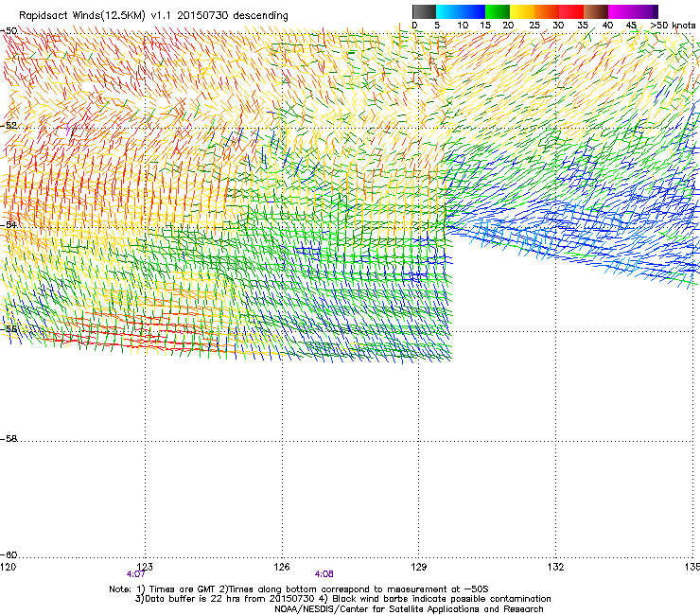This screenshot has height=615, width=700.
Task: Click the purple '4:07' time marker
Action: 135,574
